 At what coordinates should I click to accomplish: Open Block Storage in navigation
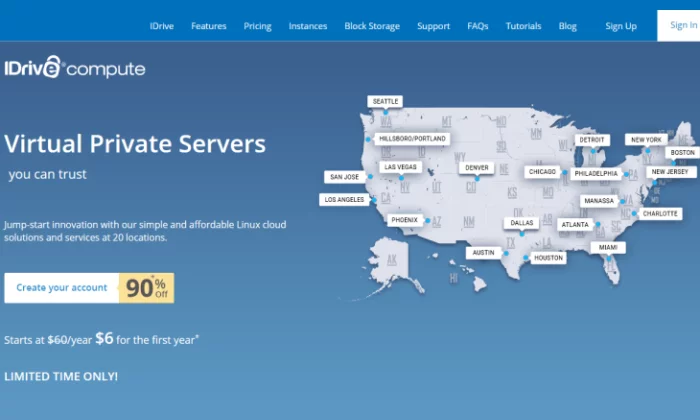[372, 26]
